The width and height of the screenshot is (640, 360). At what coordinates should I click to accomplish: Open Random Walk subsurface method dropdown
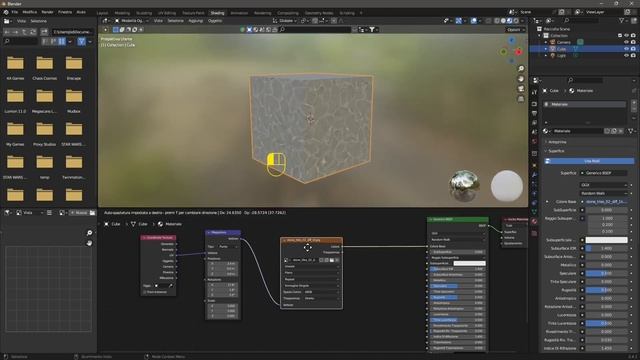(604, 193)
